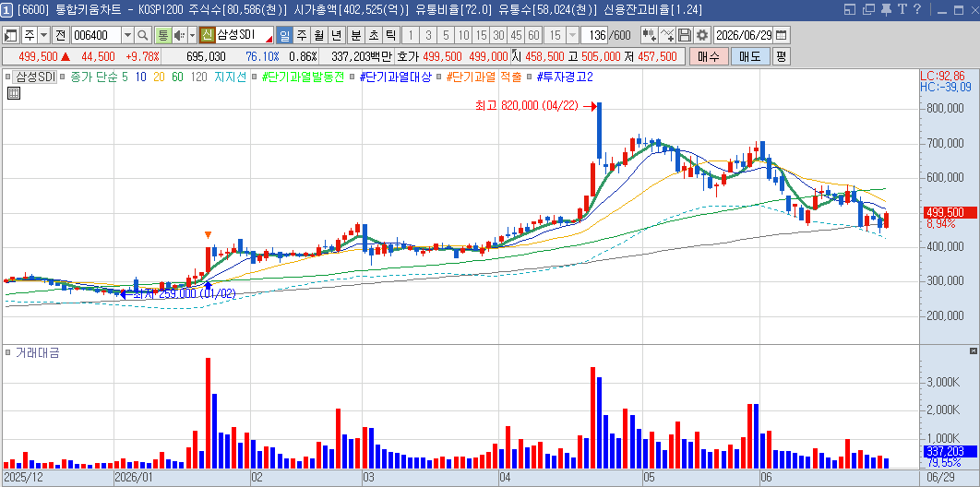Click the orange triangle marker above January candle
Viewport: 980px width, 487px height.
click(x=209, y=235)
